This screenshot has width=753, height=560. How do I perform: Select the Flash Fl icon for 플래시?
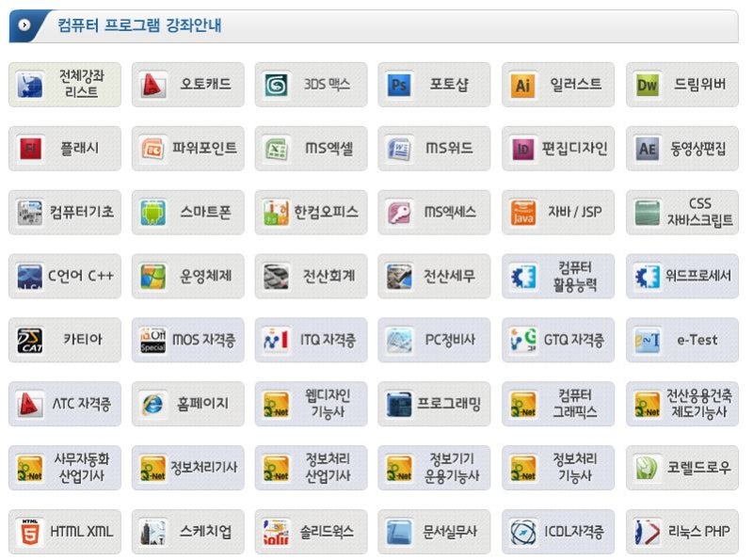pos(30,149)
